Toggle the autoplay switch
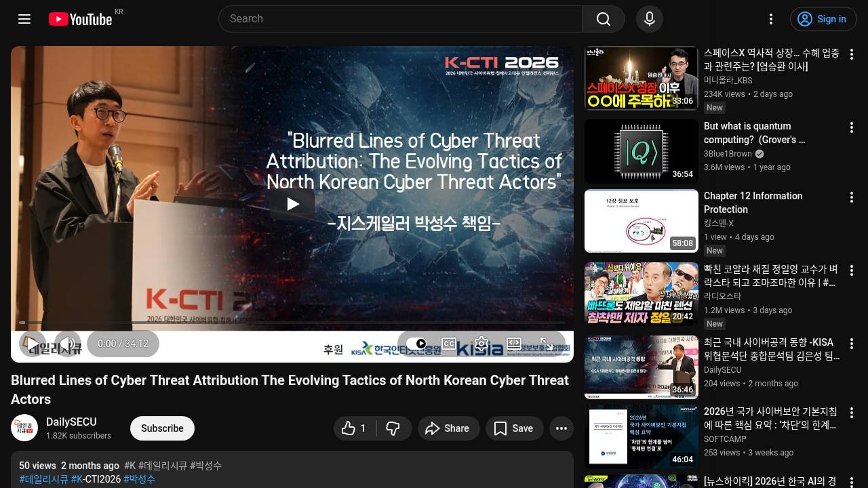 coord(416,344)
